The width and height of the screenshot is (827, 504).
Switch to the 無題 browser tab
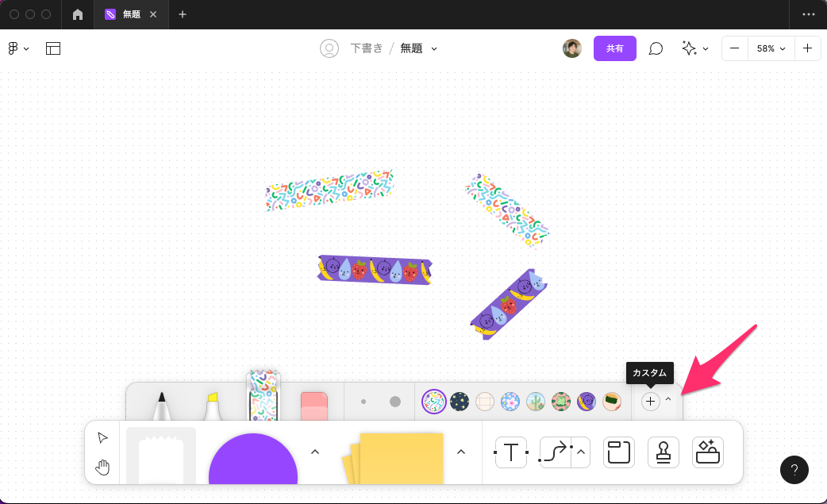(x=131, y=14)
